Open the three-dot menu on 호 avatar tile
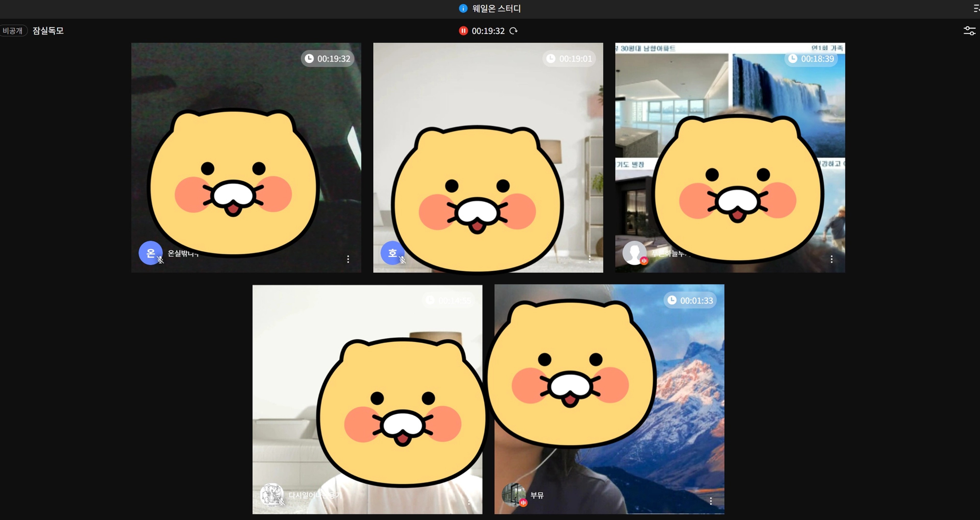The width and height of the screenshot is (980, 520). pyautogui.click(x=590, y=259)
